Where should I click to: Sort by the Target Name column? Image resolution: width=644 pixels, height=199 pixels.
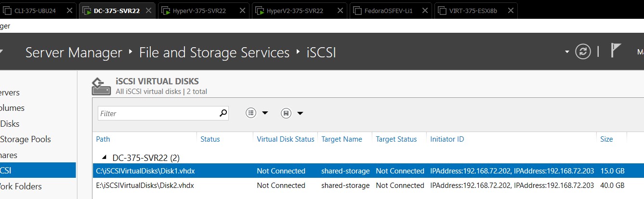(x=342, y=139)
